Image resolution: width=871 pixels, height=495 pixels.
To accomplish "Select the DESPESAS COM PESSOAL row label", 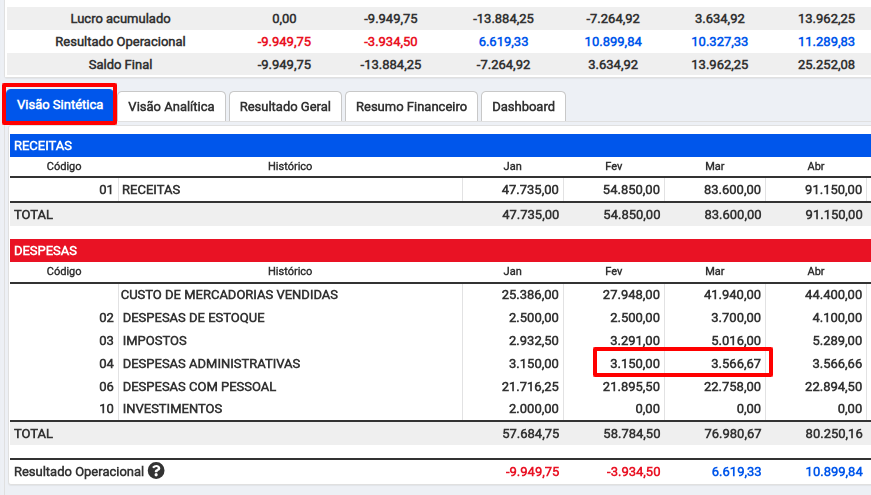I will [199, 387].
